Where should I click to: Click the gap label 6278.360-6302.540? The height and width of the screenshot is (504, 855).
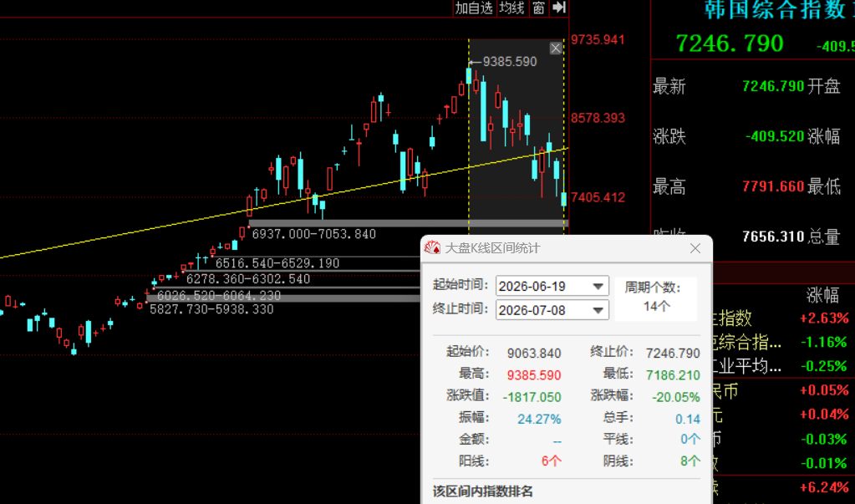click(248, 279)
